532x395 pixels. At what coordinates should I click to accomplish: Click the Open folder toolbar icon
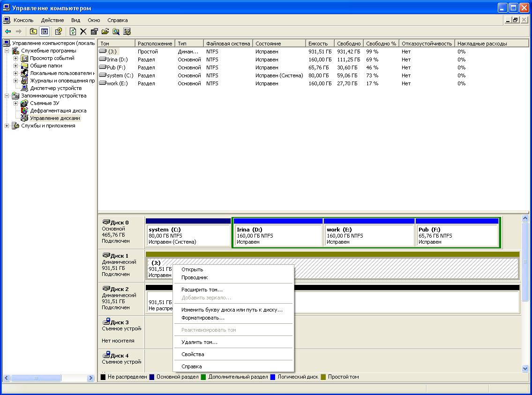coord(105,31)
